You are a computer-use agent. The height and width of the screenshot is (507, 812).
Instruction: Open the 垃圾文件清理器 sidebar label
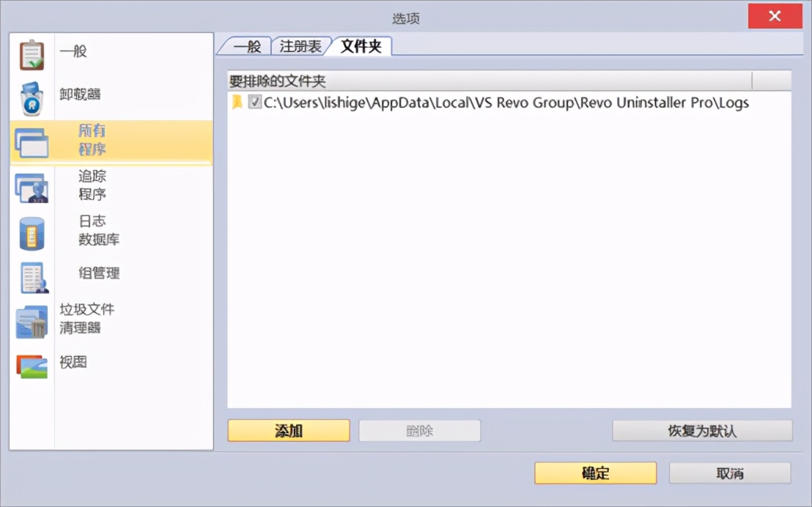(87, 319)
